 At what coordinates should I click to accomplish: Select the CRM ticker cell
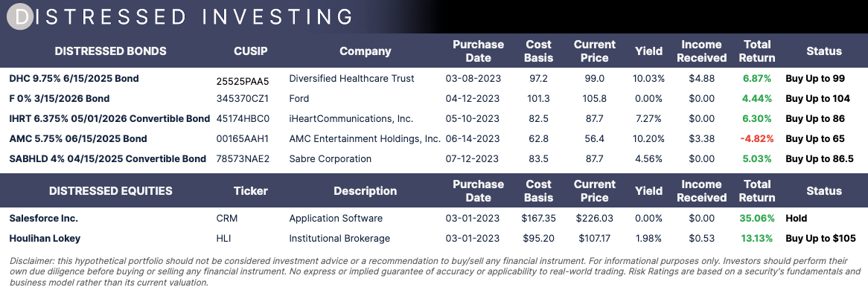226,219
